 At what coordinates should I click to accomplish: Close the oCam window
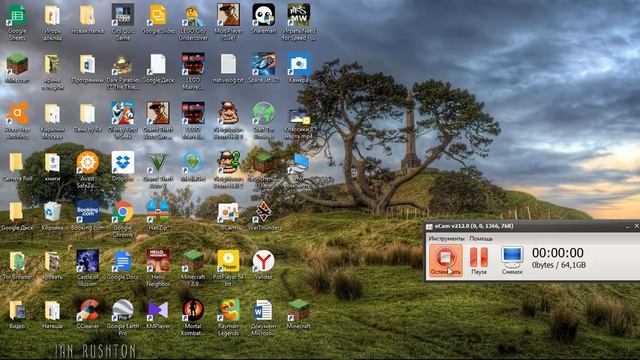pos(636,226)
